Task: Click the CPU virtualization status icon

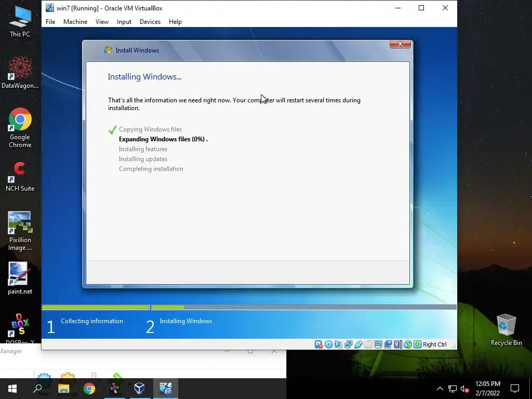Action: 397,344
